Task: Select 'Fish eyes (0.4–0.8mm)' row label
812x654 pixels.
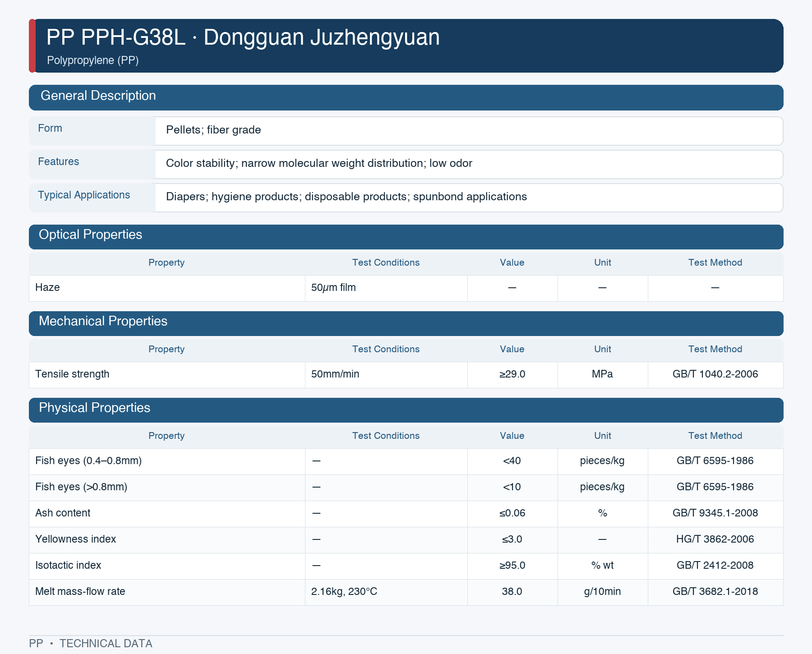Action: pos(88,461)
